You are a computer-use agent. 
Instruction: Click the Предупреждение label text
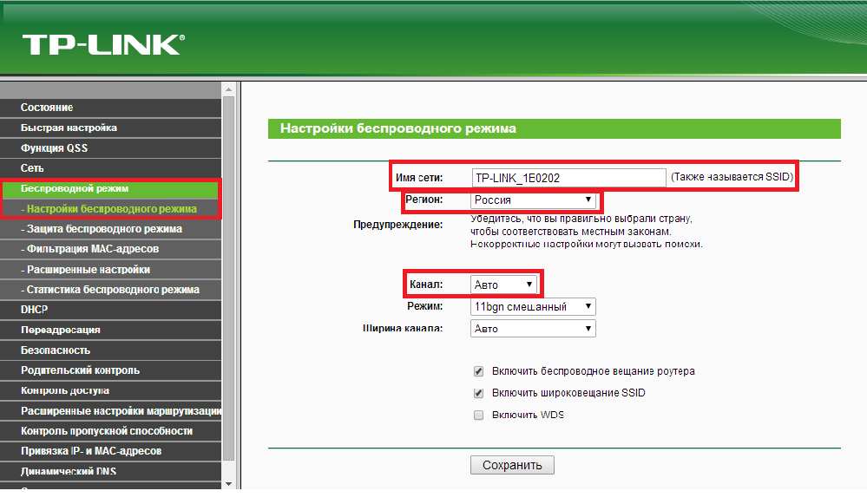pos(398,225)
